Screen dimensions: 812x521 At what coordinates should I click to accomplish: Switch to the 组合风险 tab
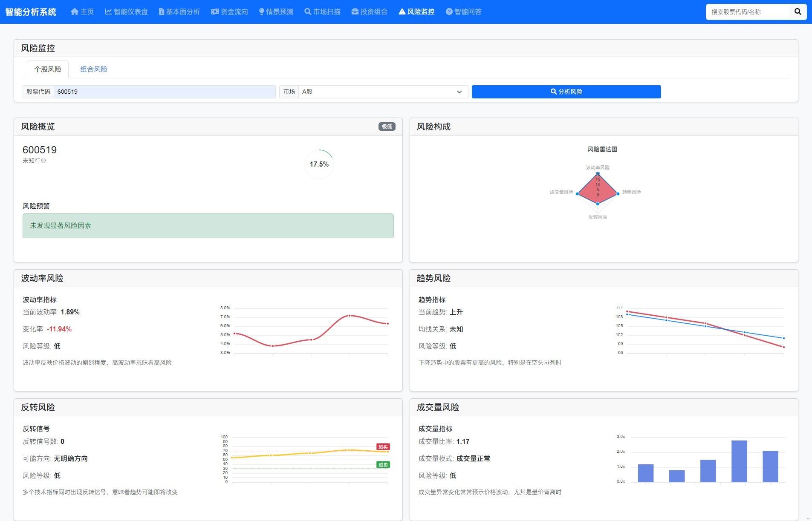94,69
